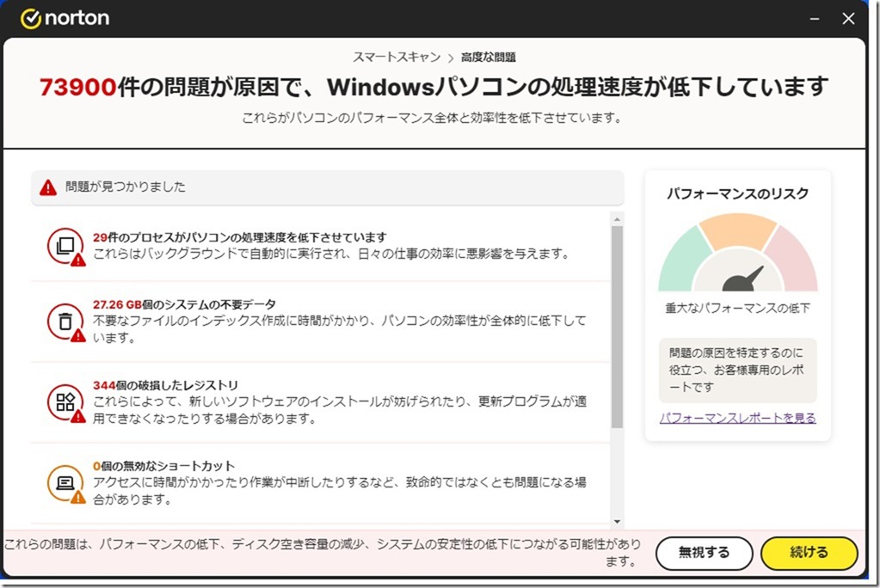This screenshot has height=588, width=880.
Task: Click the pink segment of the risk gauge
Action: (x=792, y=260)
